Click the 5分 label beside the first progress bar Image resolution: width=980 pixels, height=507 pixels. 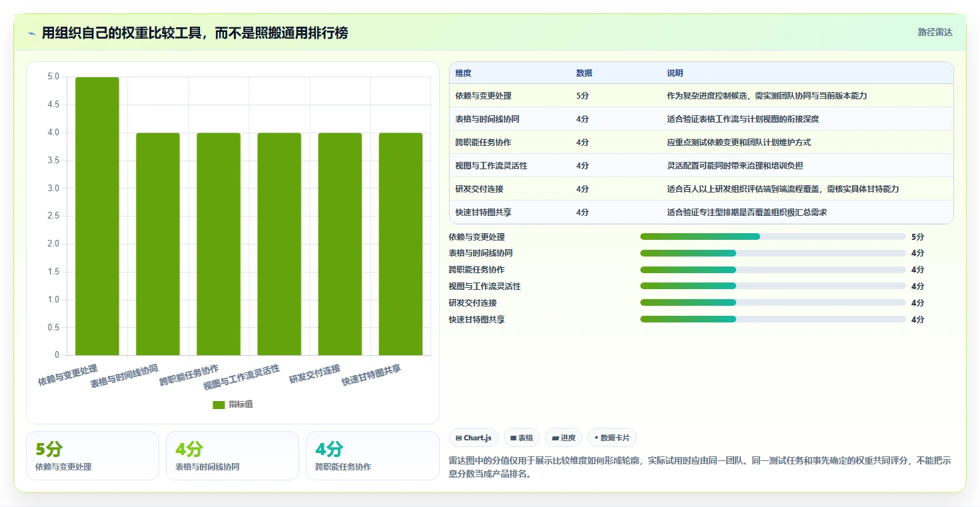tap(918, 237)
